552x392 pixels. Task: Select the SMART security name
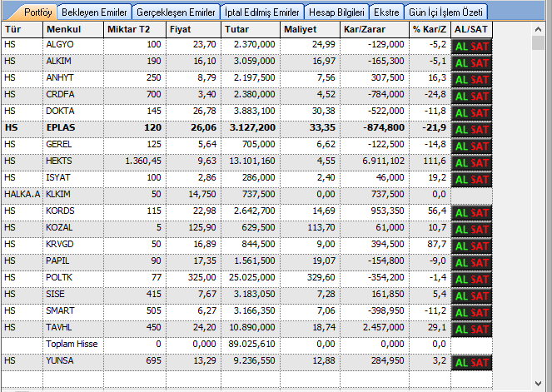tap(60, 310)
